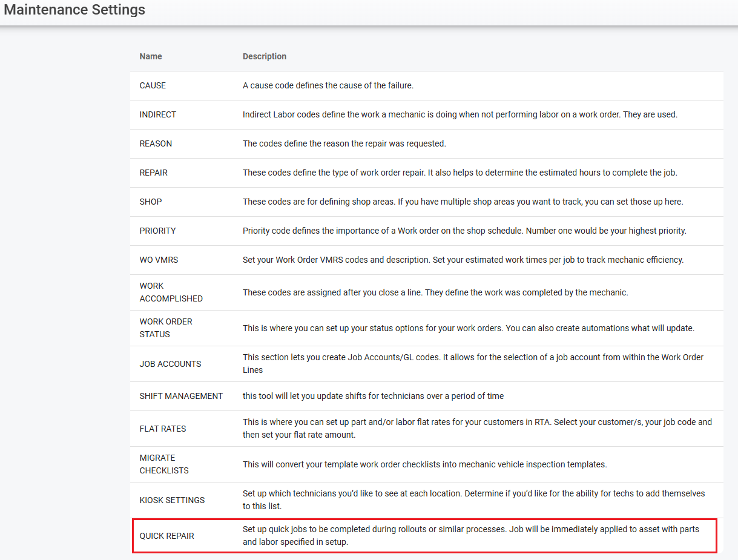Screen dimensions: 738x560
Task: Select KIOSK SETTINGS entry
Action: (x=172, y=500)
